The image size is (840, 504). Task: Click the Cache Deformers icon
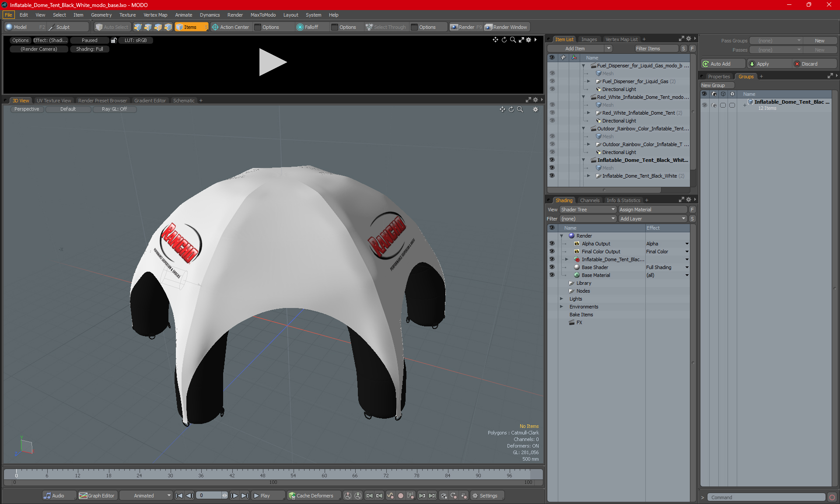[292, 496]
